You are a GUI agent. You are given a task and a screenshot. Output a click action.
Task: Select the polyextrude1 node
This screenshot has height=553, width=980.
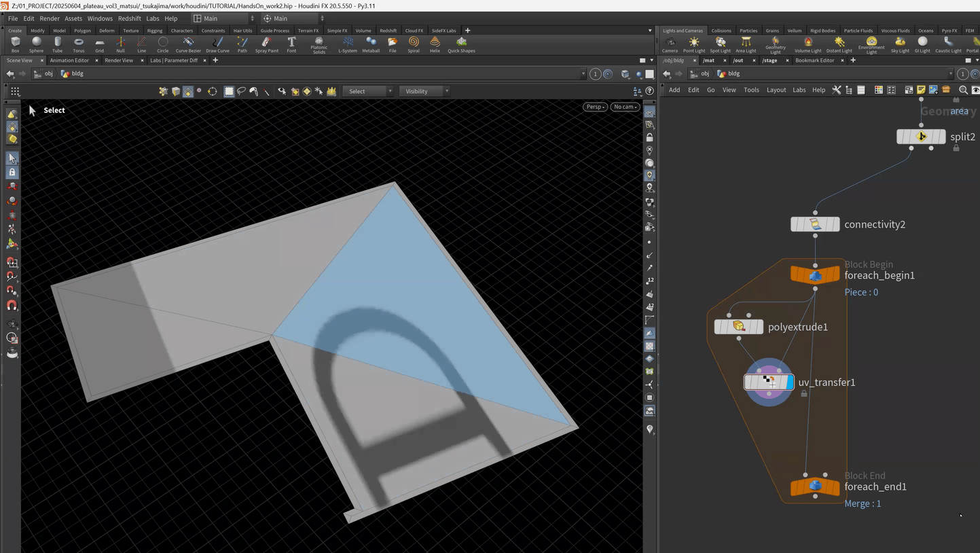pos(739,327)
